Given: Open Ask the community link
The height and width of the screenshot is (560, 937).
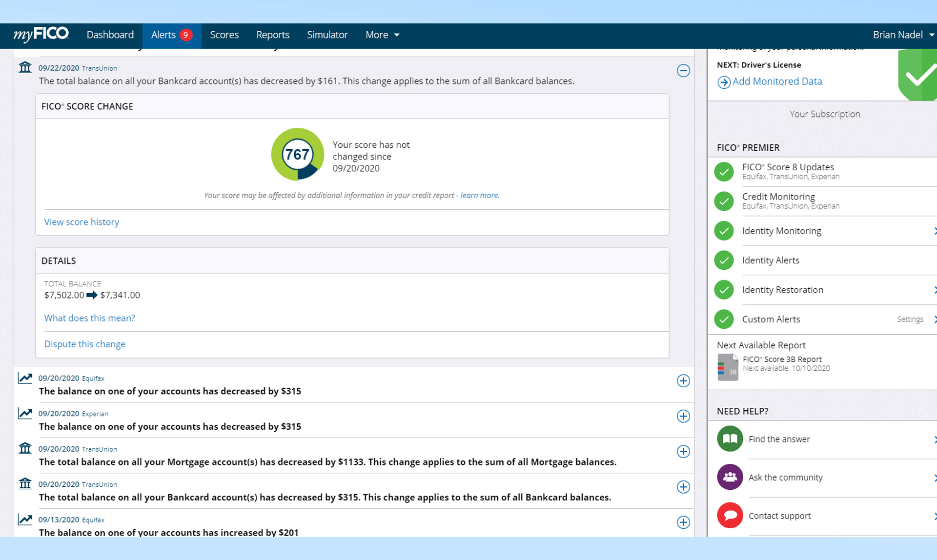Looking at the screenshot, I should coord(785,478).
